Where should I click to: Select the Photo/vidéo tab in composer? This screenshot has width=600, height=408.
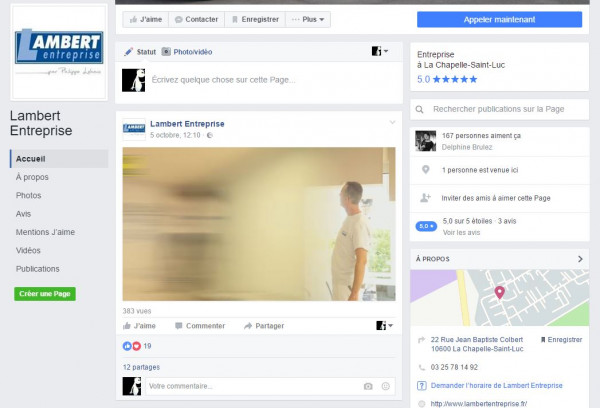pyautogui.click(x=187, y=52)
